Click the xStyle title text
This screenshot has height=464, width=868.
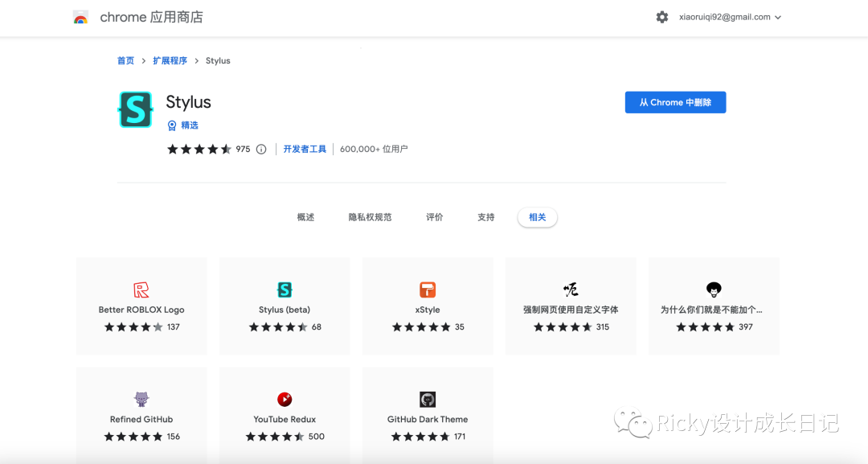pyautogui.click(x=428, y=310)
